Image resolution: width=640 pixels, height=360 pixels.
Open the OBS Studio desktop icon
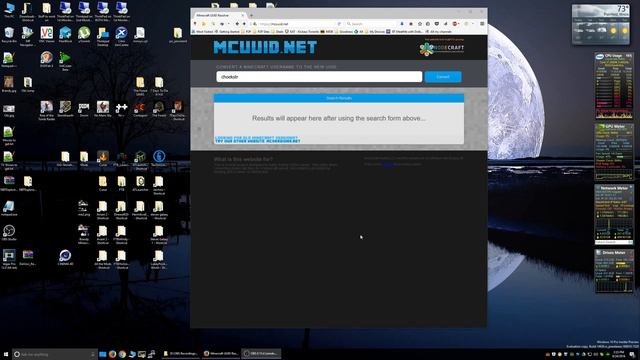(x=9, y=233)
